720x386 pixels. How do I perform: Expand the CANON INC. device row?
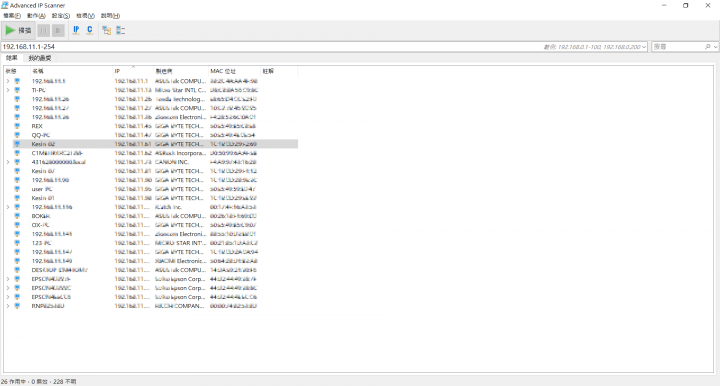click(8, 162)
